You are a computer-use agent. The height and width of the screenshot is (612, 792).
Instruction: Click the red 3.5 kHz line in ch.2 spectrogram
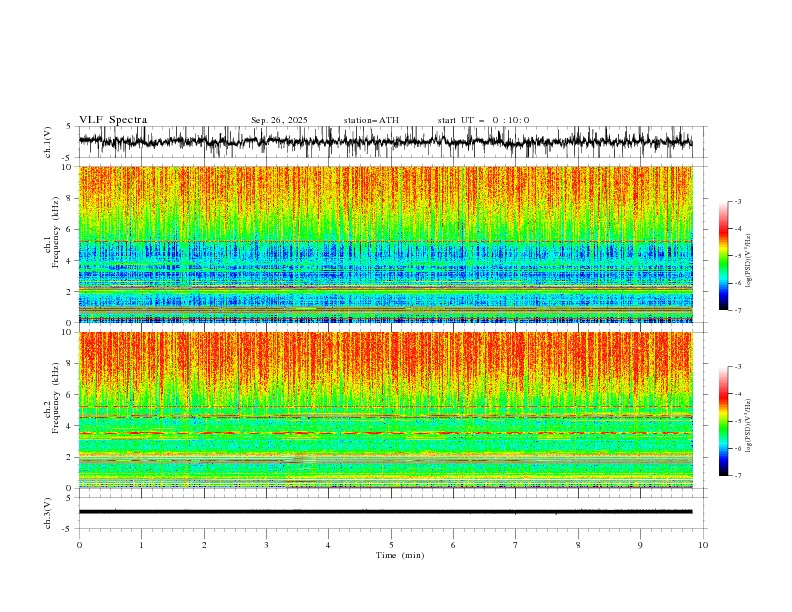tap(385, 433)
